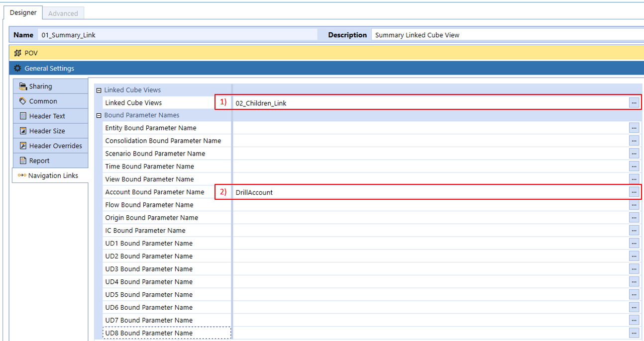
Task: Select the Sharing icon in the sidebar
Action: tap(22, 86)
